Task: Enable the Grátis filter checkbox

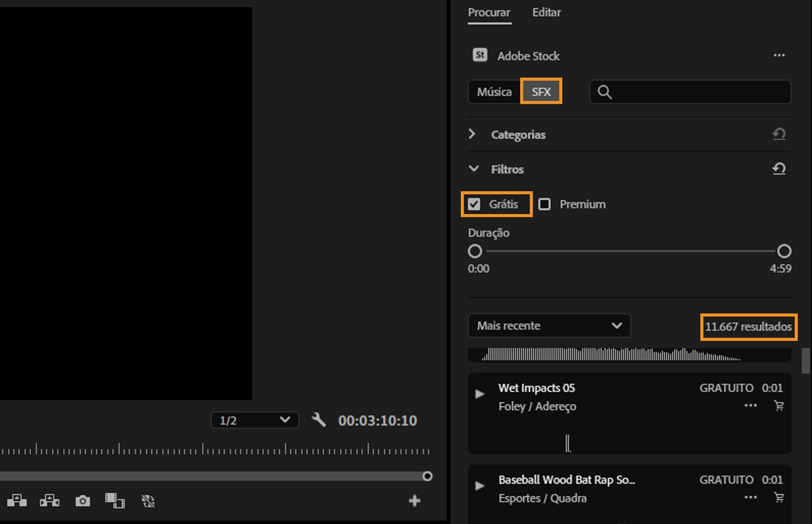Action: [x=475, y=204]
